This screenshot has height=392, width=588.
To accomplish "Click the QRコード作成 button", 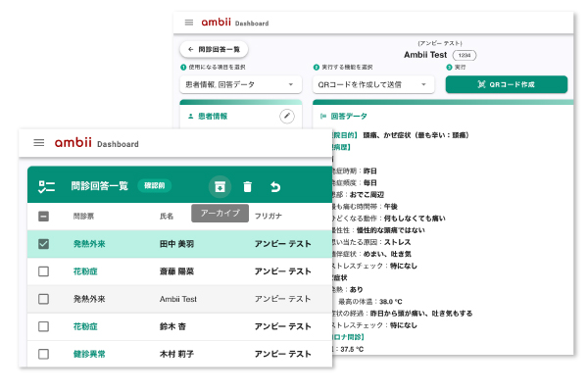I will [x=507, y=84].
